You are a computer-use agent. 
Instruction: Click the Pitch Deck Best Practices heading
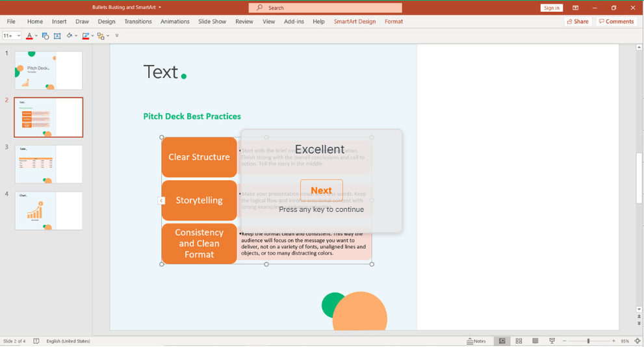pos(192,116)
